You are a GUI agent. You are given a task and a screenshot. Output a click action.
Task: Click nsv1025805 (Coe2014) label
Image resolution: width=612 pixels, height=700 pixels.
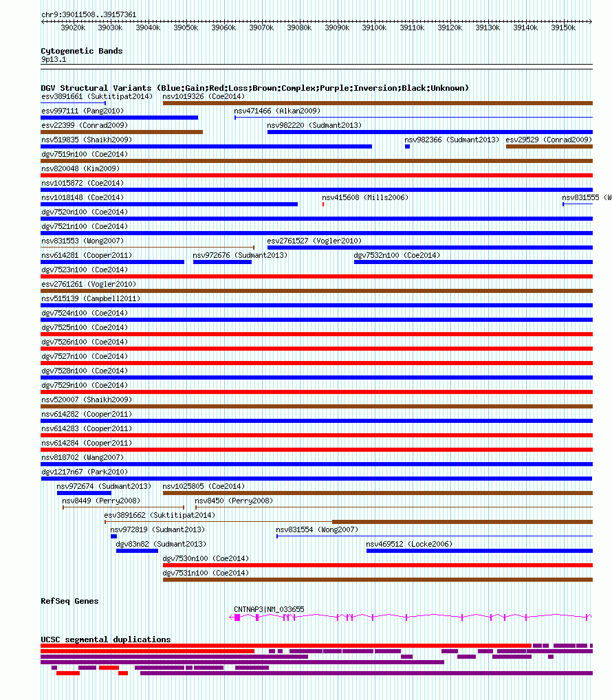point(204,486)
